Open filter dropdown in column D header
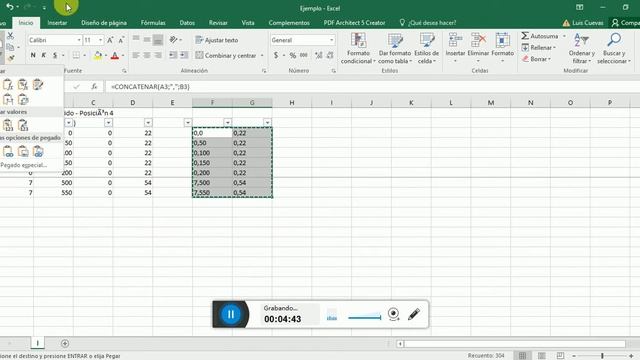Viewport: 640px width, 360px height. coord(148,122)
